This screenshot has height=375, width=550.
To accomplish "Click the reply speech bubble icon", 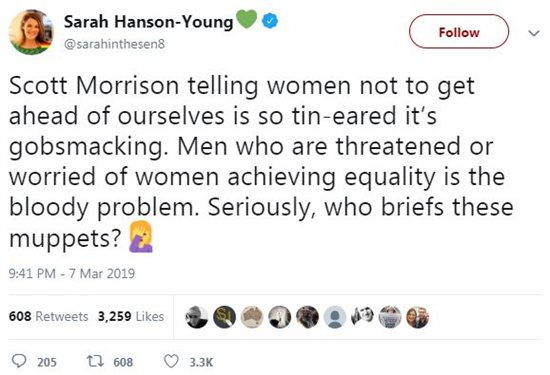I will click(x=19, y=361).
